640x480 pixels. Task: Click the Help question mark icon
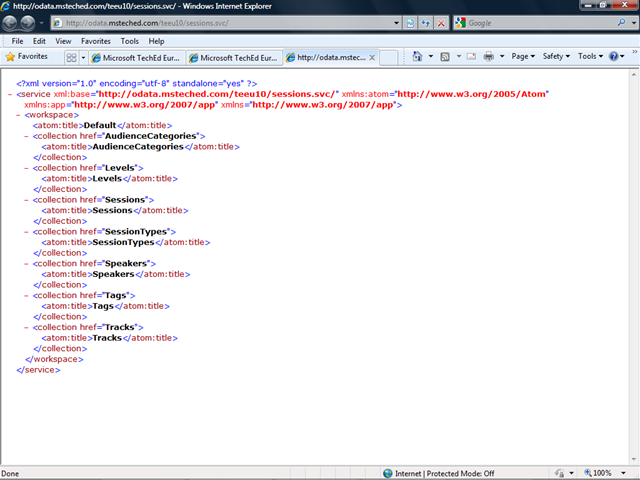[613, 57]
